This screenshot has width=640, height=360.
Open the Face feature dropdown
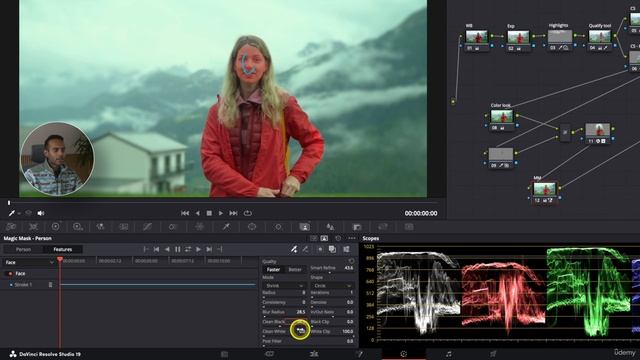(x=29, y=262)
